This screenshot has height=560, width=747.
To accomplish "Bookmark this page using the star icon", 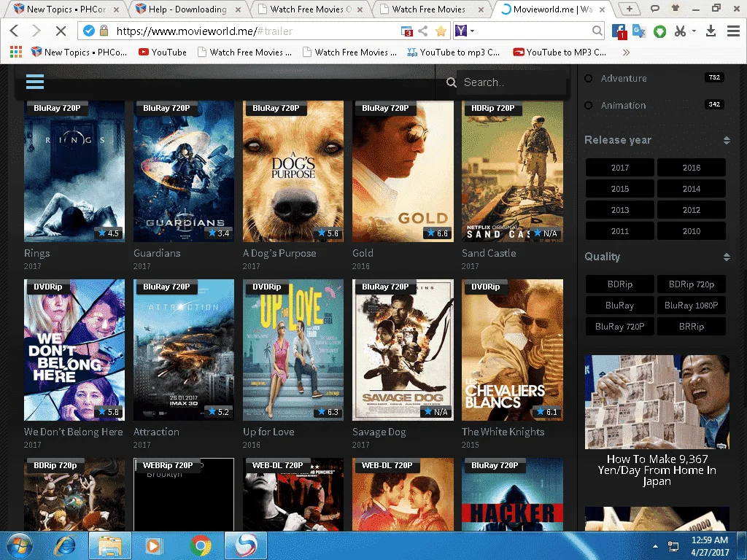I will pyautogui.click(x=441, y=31).
